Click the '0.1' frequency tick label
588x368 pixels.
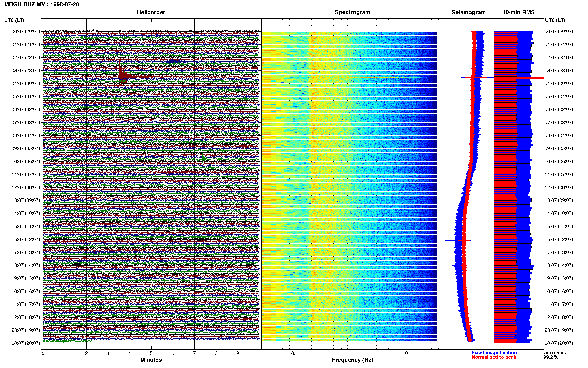295,353
